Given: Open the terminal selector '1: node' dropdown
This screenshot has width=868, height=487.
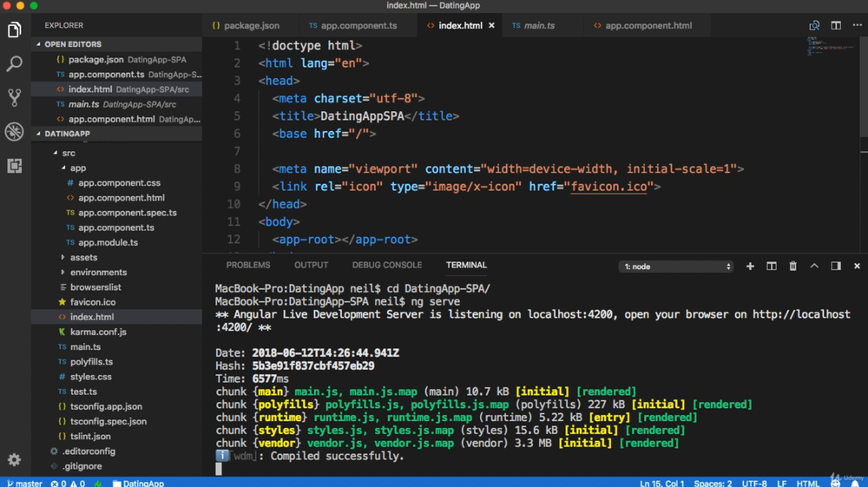Looking at the screenshot, I should point(677,267).
